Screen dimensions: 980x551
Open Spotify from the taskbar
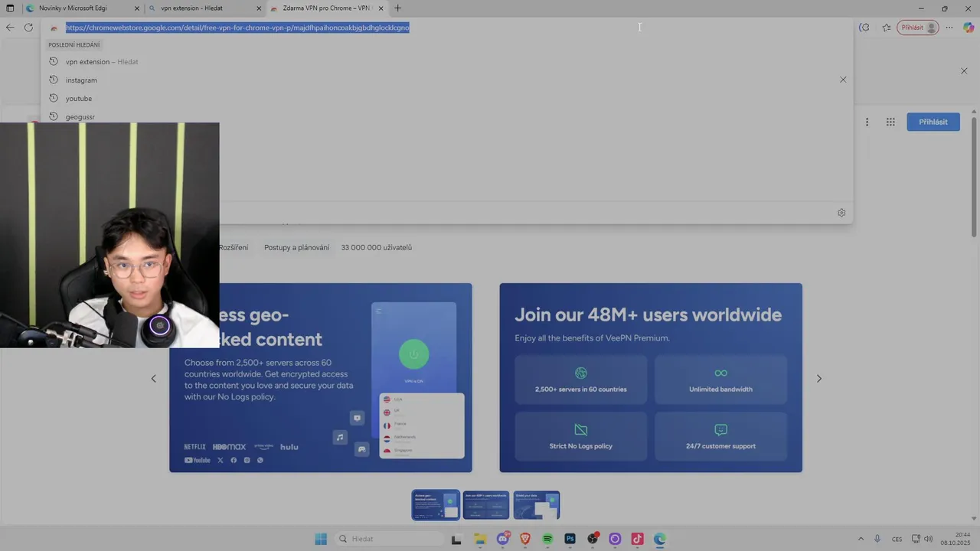(x=547, y=539)
